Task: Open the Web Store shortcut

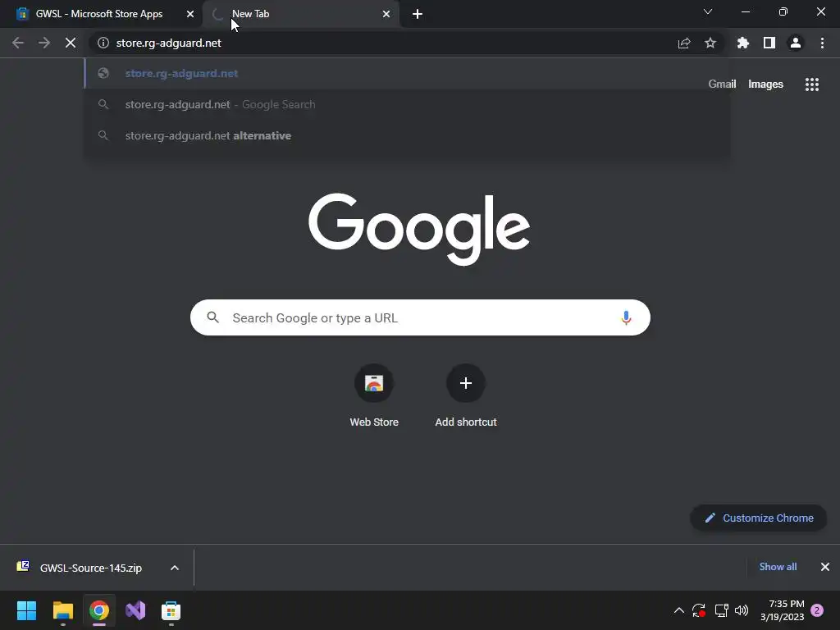Action: (374, 396)
